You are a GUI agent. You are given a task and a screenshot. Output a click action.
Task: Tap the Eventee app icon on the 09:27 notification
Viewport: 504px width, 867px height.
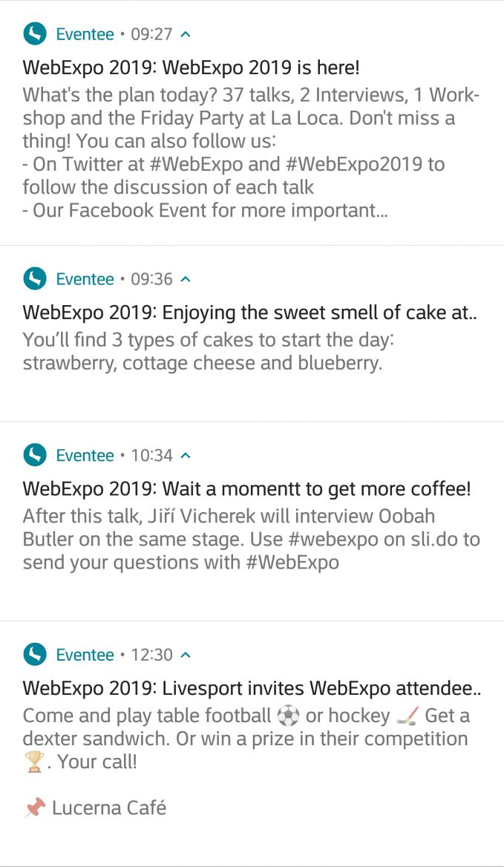pos(35,34)
